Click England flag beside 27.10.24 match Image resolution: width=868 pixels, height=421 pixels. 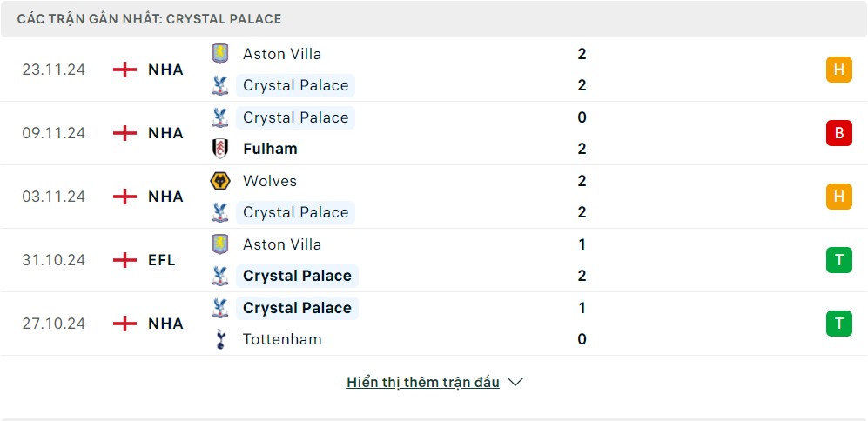click(125, 324)
